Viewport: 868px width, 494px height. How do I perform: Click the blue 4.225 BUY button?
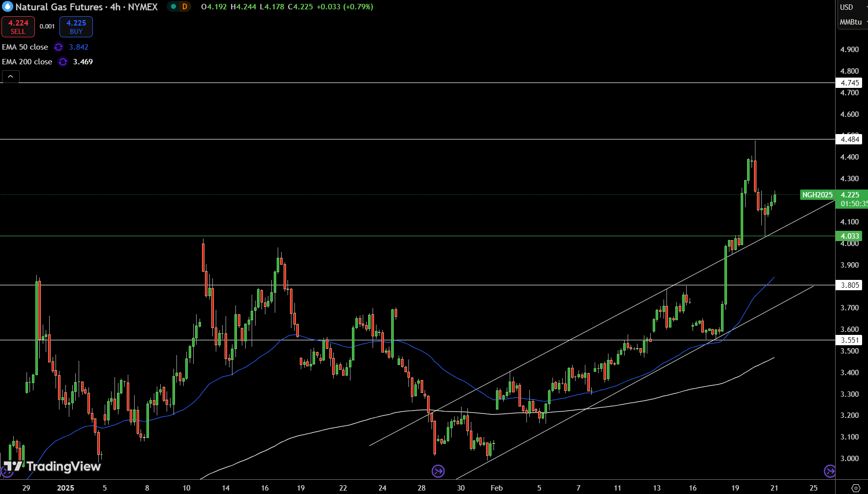[76, 27]
